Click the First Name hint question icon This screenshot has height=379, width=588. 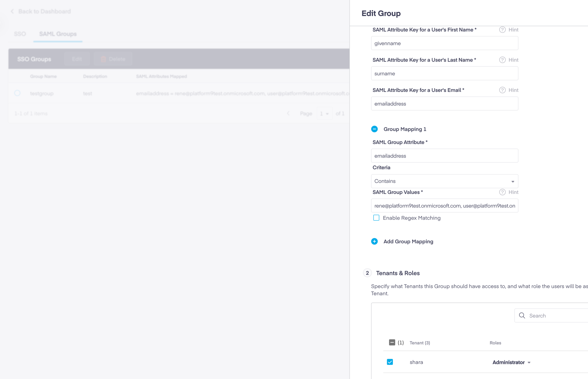[502, 30]
